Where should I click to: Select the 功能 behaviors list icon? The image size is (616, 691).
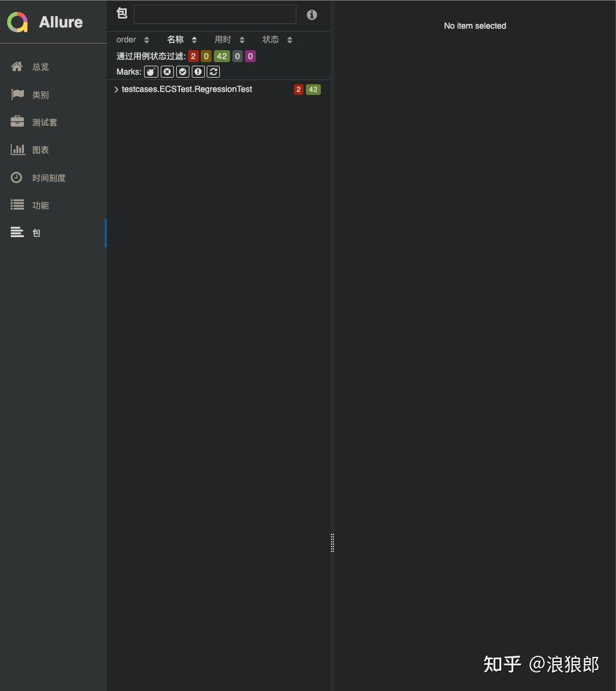[17, 205]
